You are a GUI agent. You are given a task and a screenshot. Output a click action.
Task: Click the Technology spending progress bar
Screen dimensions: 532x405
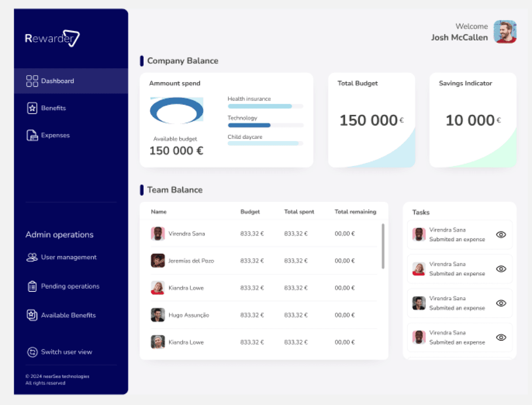click(265, 126)
